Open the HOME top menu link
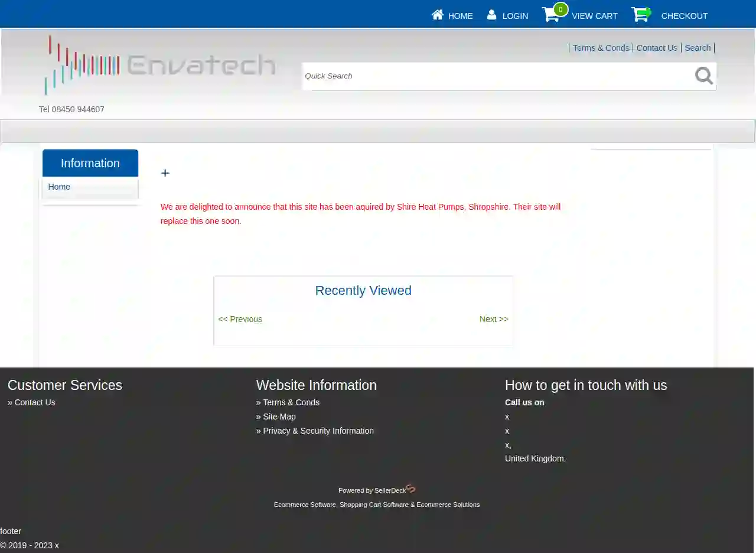This screenshot has width=756, height=553. (x=460, y=16)
